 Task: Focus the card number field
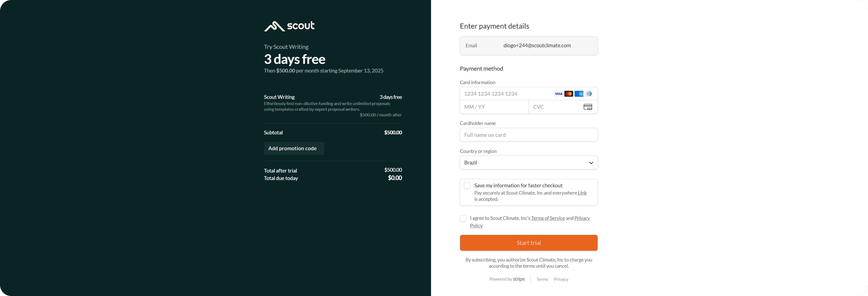point(505,94)
